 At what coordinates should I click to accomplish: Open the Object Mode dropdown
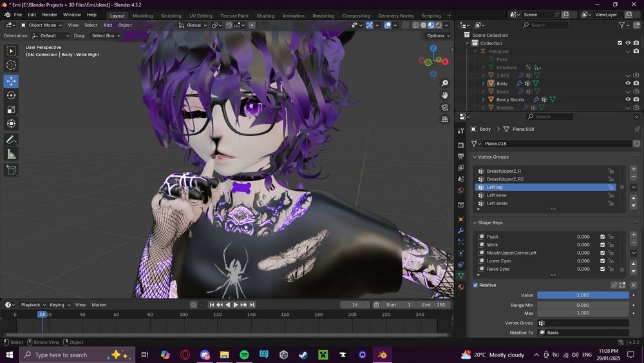(x=41, y=25)
